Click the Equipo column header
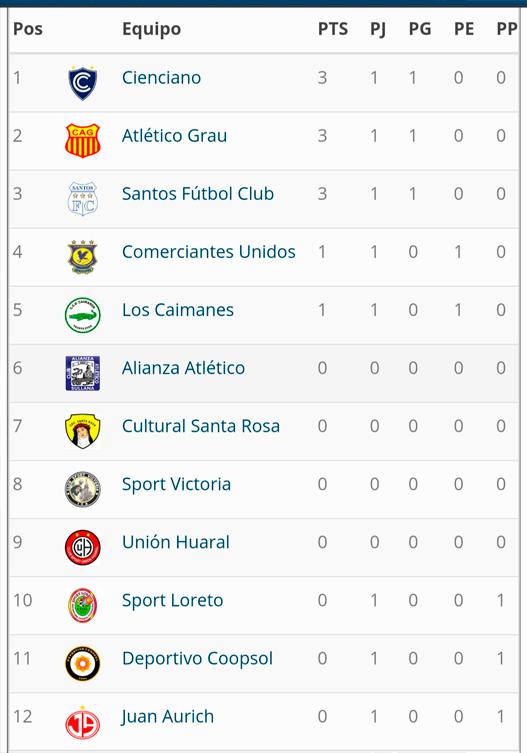The image size is (527, 753). pyautogui.click(x=151, y=29)
